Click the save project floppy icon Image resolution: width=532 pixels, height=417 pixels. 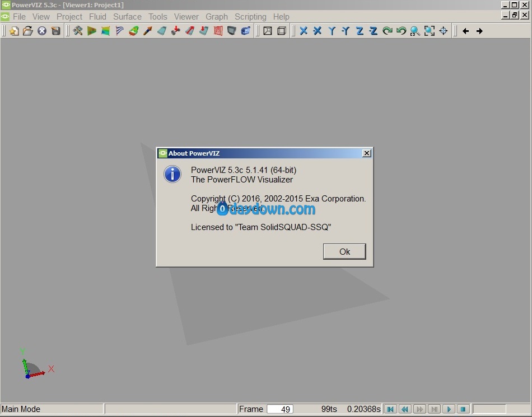point(55,31)
